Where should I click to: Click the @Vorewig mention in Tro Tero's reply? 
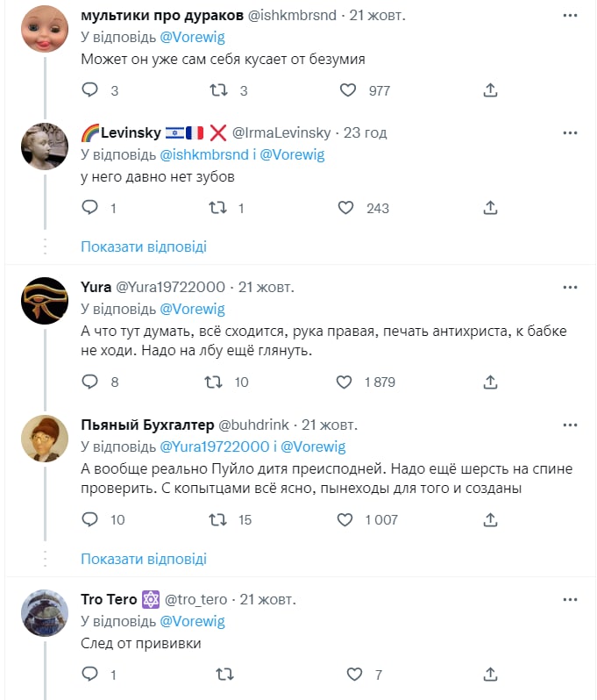coord(192,621)
